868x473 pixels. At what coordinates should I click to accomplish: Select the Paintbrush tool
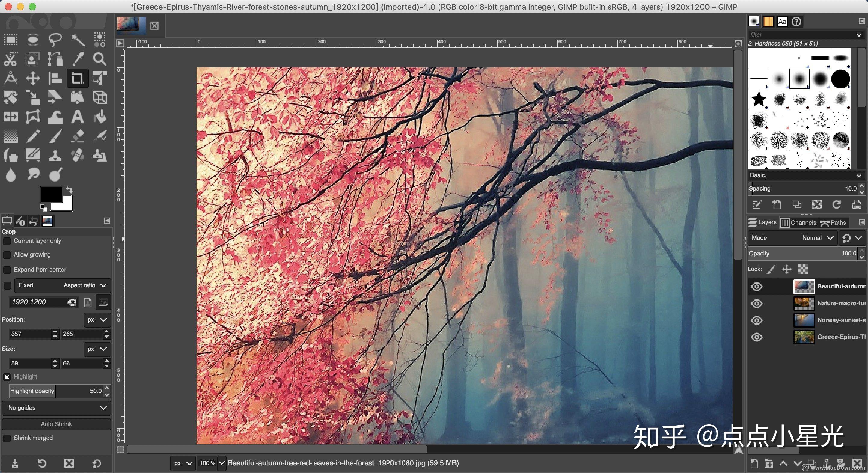(55, 136)
